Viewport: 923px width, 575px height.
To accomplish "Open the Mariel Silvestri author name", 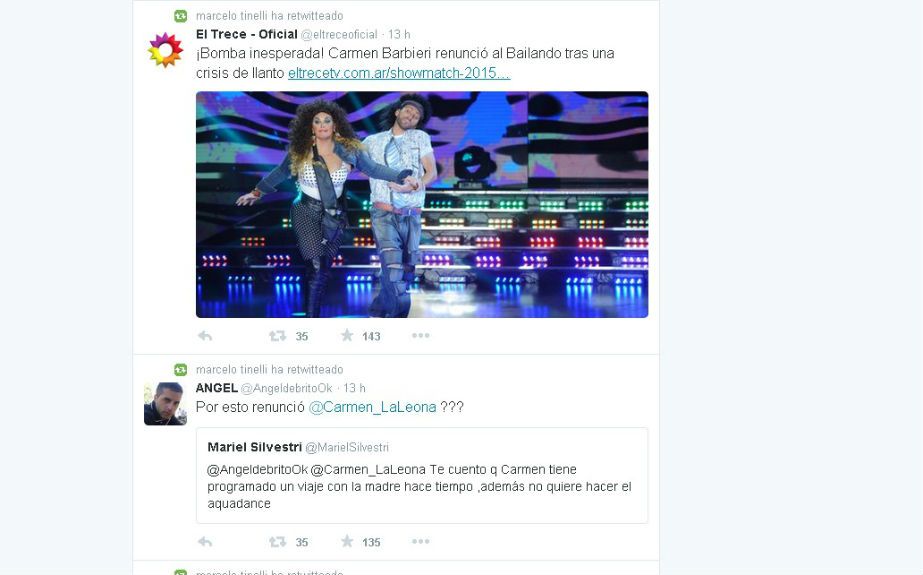I will point(254,447).
